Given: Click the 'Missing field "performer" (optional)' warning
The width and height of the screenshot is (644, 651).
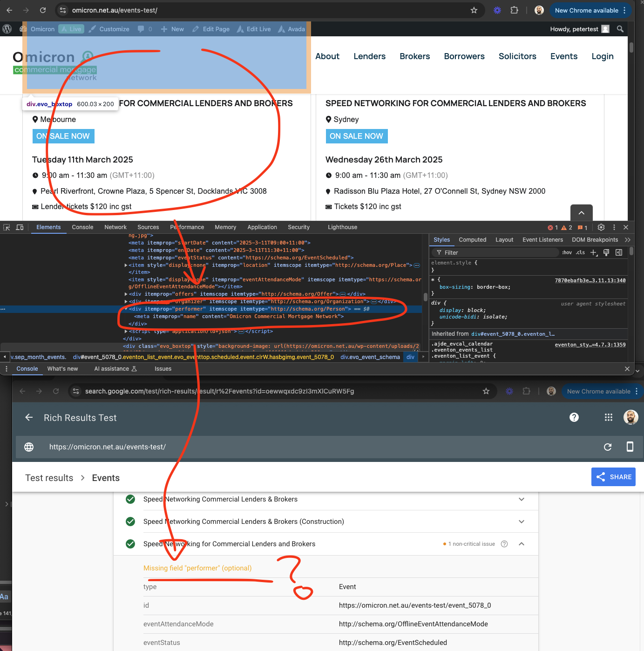Looking at the screenshot, I should click(x=197, y=568).
